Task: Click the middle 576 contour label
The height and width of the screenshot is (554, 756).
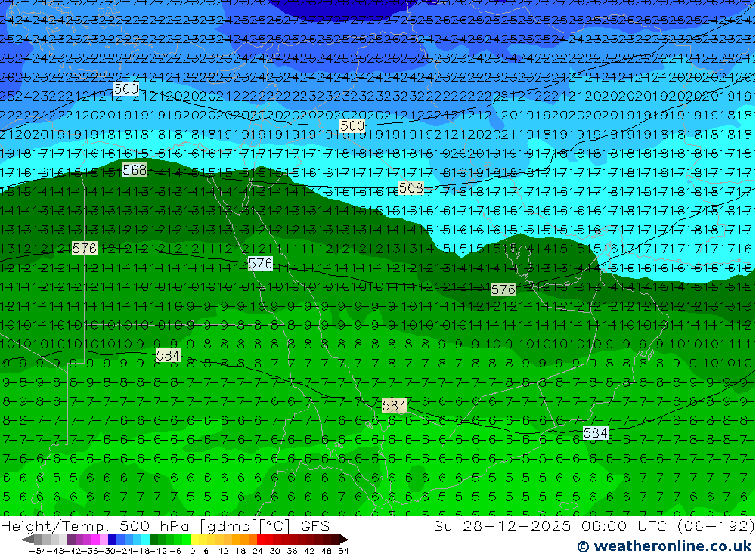Action: (x=260, y=263)
